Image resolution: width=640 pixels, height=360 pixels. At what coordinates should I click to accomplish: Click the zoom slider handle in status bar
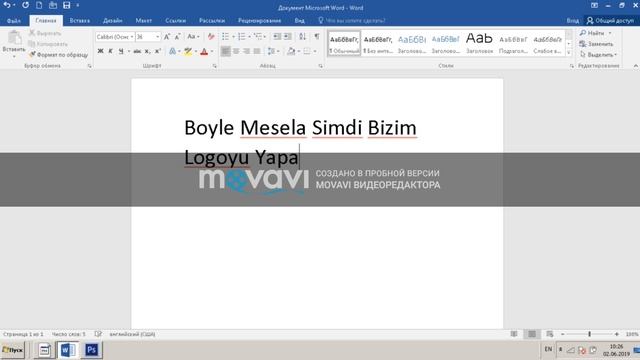tap(589, 334)
